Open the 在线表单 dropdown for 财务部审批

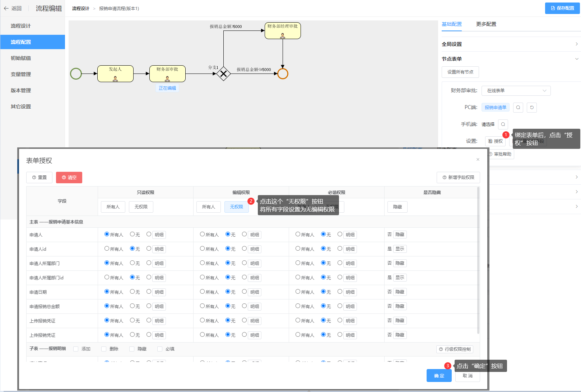pos(516,91)
